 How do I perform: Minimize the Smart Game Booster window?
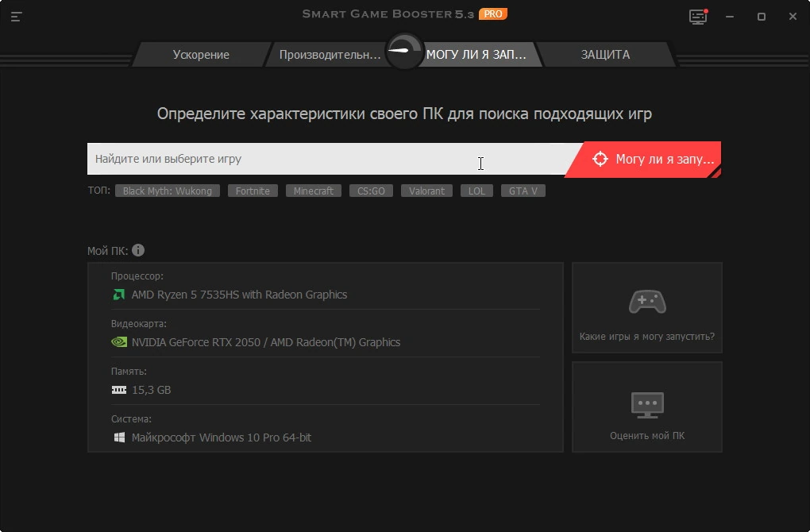coord(730,17)
